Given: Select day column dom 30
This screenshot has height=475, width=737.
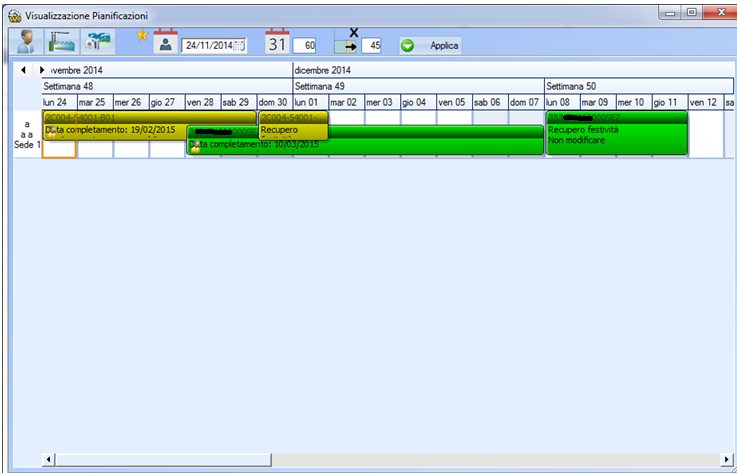Looking at the screenshot, I should pyautogui.click(x=274, y=102).
